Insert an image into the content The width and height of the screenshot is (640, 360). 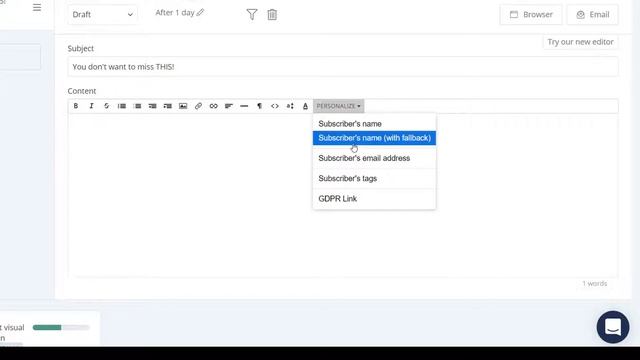pyautogui.click(x=183, y=106)
